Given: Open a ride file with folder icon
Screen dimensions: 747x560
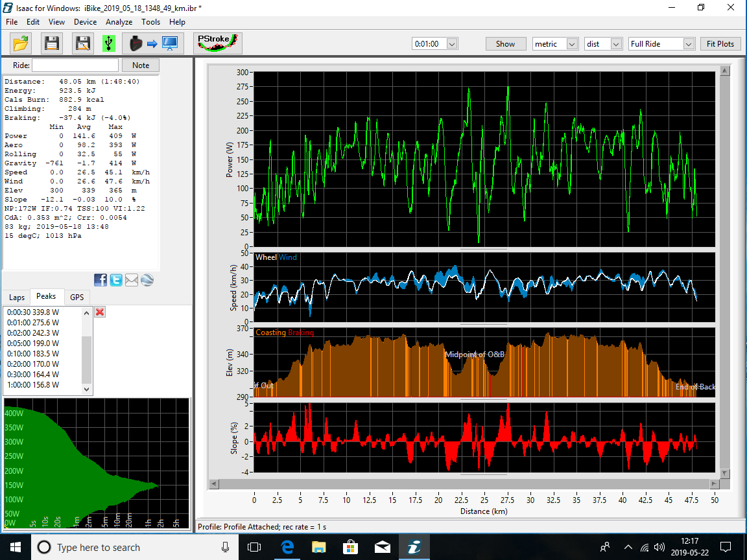Looking at the screenshot, I should (x=21, y=43).
